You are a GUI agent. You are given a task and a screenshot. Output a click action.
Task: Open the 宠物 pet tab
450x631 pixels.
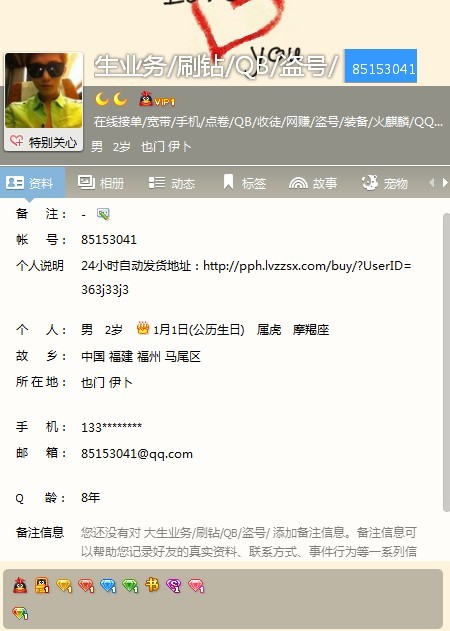point(384,183)
